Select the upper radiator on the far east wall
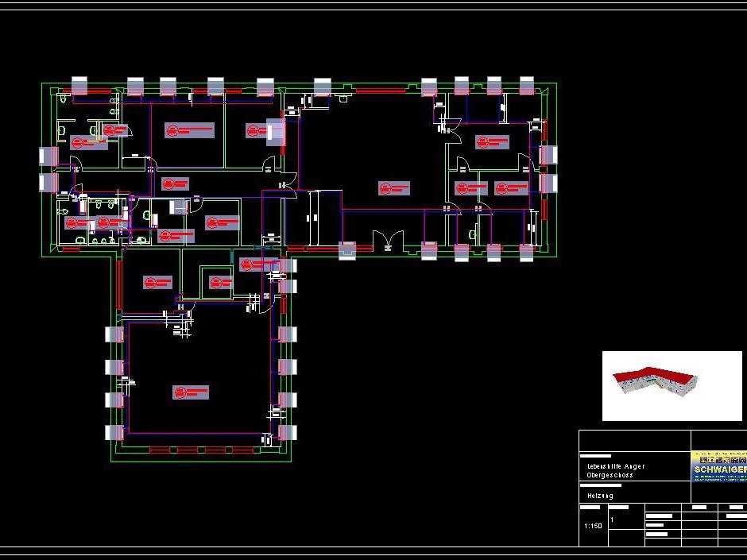Image resolution: width=747 pixels, height=560 pixels. (548, 155)
